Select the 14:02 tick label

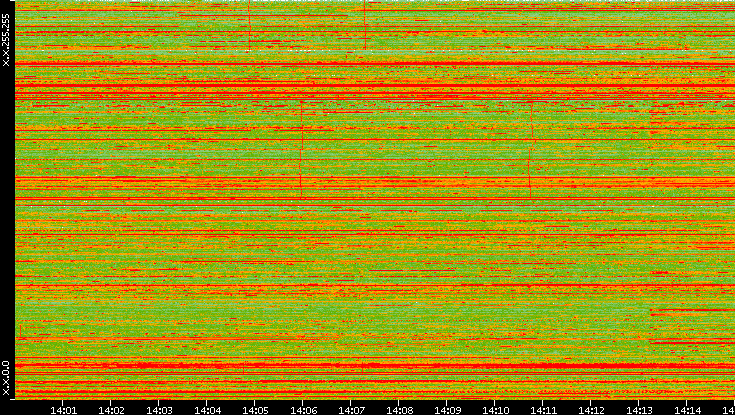click(111, 410)
